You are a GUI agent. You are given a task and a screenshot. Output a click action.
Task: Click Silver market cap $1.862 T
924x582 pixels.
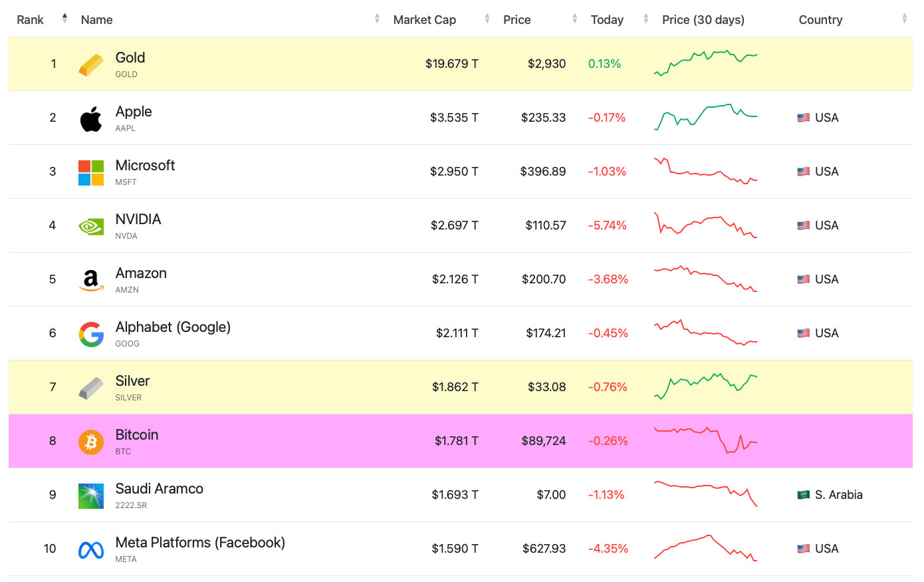pyautogui.click(x=455, y=387)
